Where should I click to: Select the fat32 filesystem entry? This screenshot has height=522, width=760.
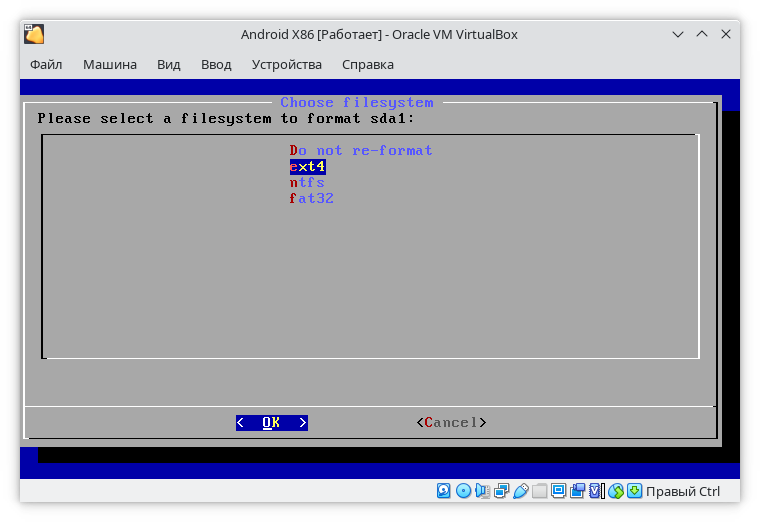click(312, 199)
